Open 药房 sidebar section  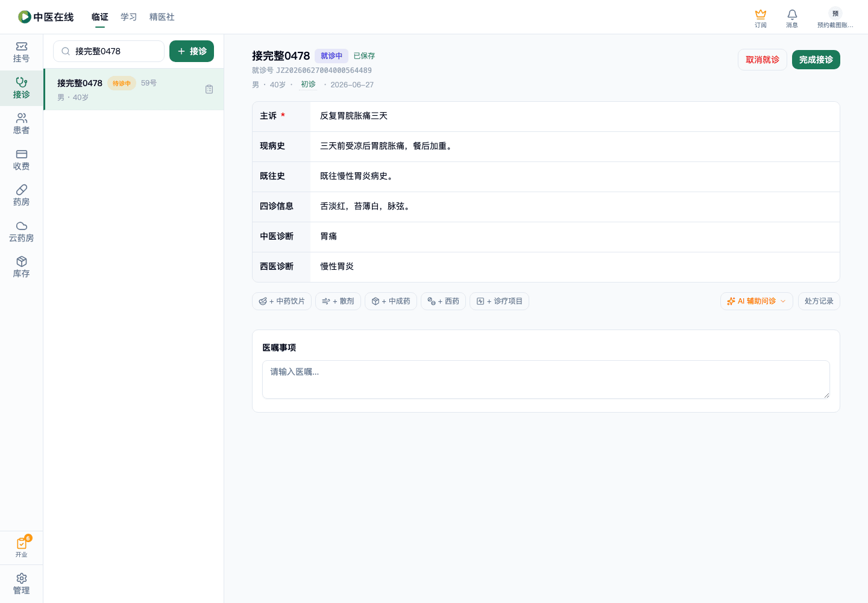click(x=22, y=196)
